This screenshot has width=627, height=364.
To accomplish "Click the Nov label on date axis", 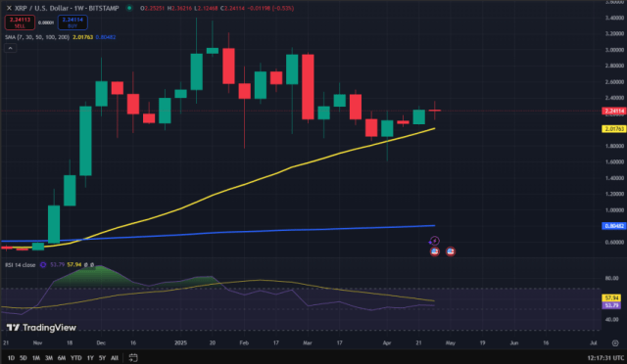I will 37,342.
